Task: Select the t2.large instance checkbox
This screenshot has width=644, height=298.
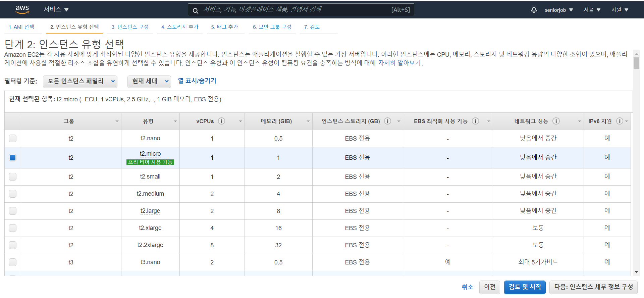Action: [12, 211]
